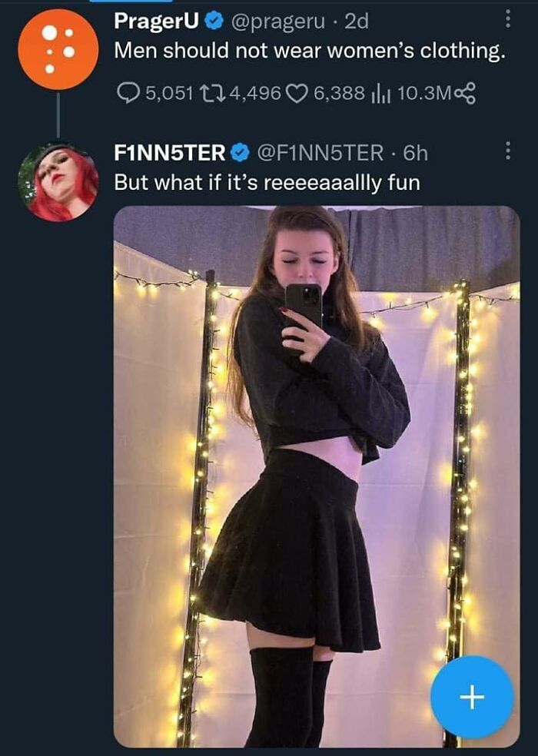Visit the F1NN5TER display name link
The image size is (538, 756).
tap(169, 153)
